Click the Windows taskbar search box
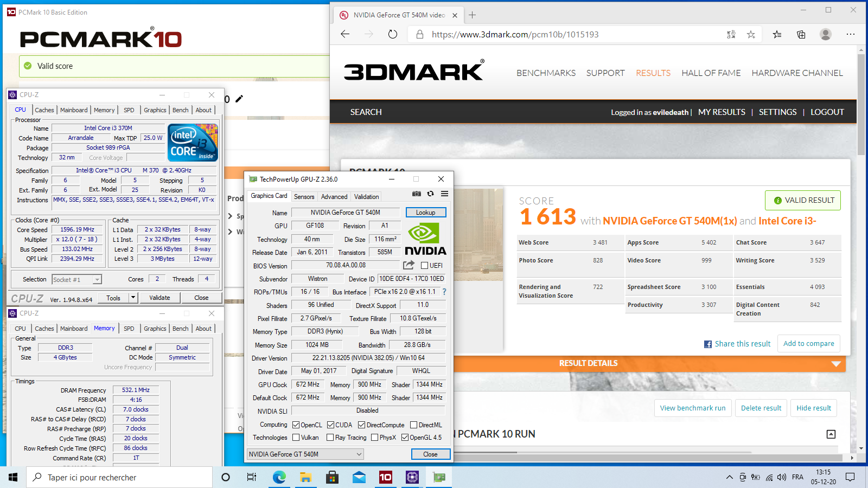868x488 pixels. tap(119, 477)
